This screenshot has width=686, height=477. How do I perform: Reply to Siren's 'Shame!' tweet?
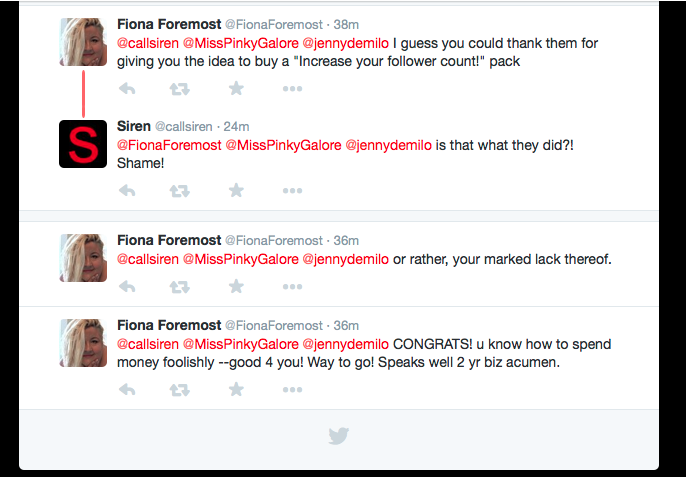click(127, 191)
